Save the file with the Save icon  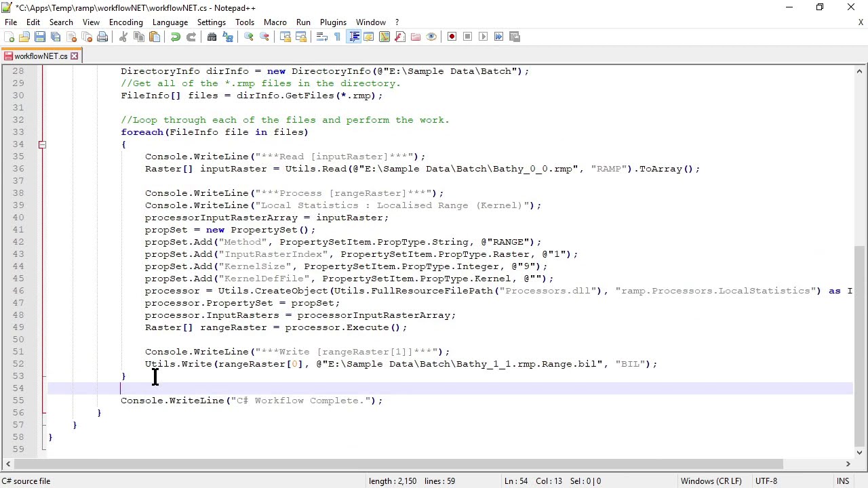click(x=40, y=37)
